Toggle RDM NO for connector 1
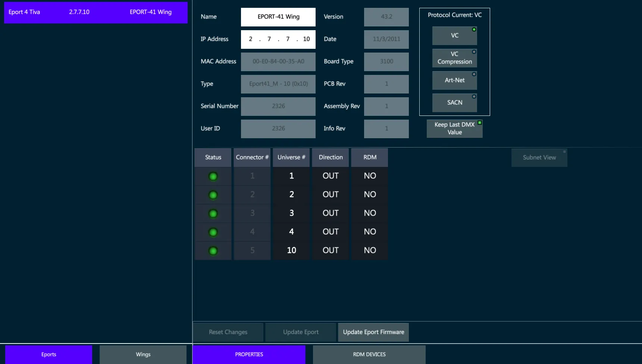This screenshot has width=642, height=364. pyautogui.click(x=370, y=176)
